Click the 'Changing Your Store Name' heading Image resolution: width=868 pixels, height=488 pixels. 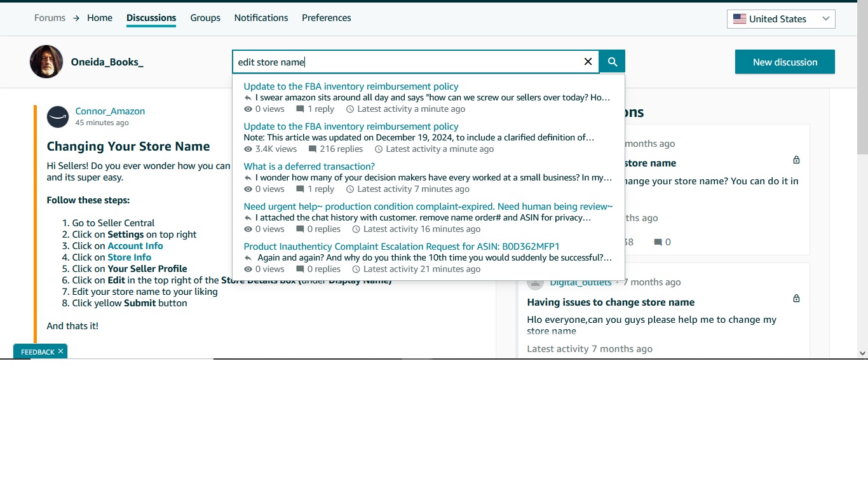[x=128, y=146]
